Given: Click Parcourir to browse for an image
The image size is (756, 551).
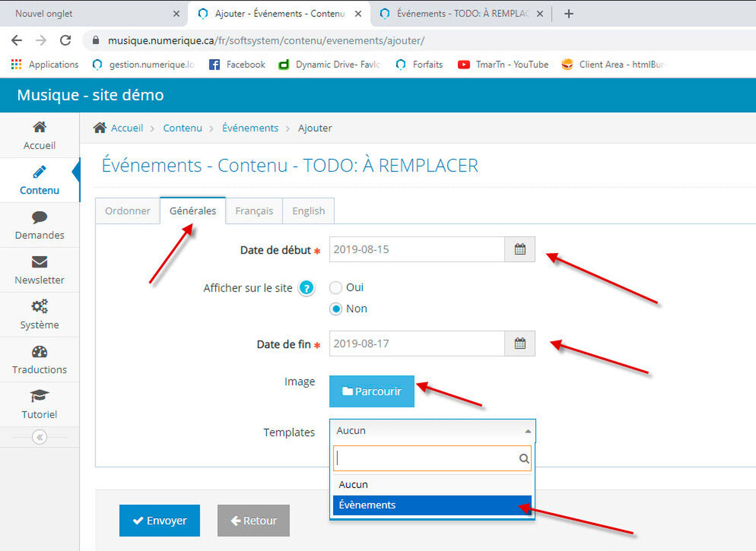Looking at the screenshot, I should click(x=371, y=391).
